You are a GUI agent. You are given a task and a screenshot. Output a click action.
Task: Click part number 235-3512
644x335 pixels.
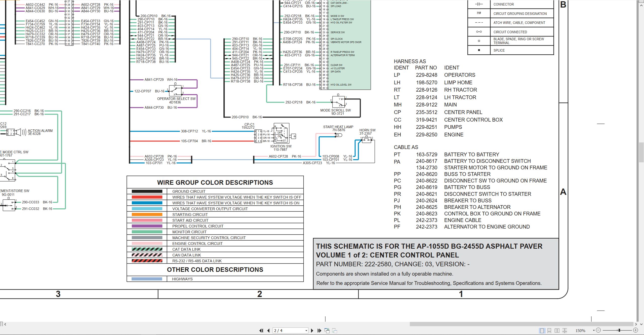pyautogui.click(x=427, y=112)
